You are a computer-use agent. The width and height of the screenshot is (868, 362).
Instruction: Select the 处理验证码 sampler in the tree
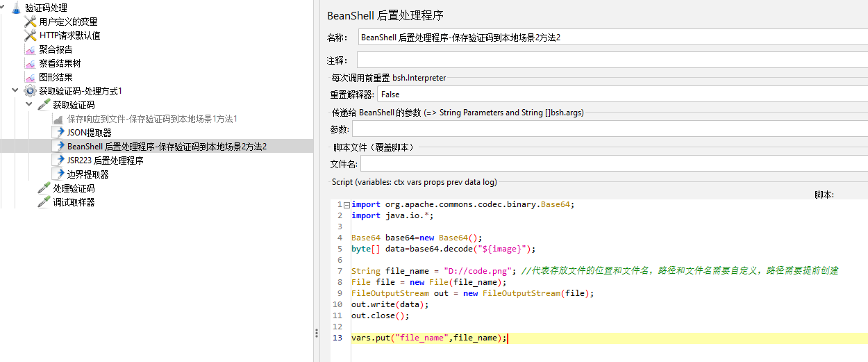click(x=74, y=188)
